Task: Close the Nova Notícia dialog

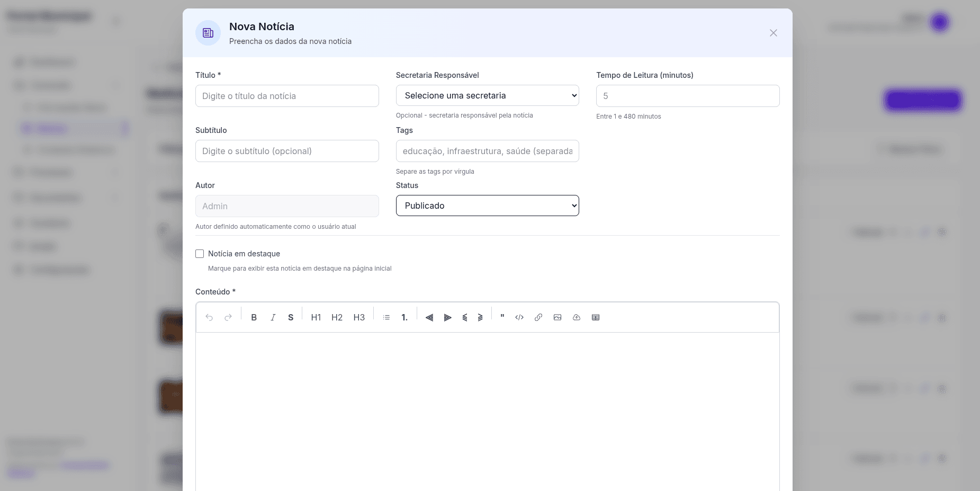Action: point(774,33)
